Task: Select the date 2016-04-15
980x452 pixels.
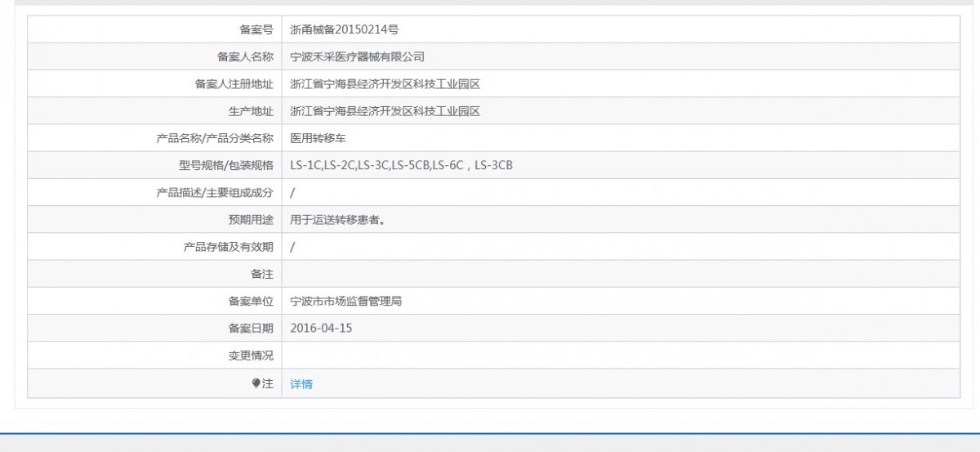Action: [321, 328]
